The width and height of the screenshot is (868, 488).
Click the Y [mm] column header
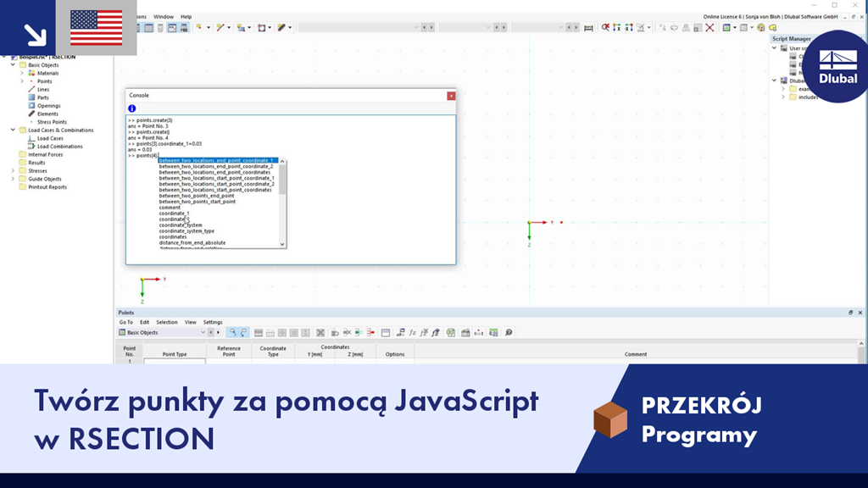pos(315,354)
